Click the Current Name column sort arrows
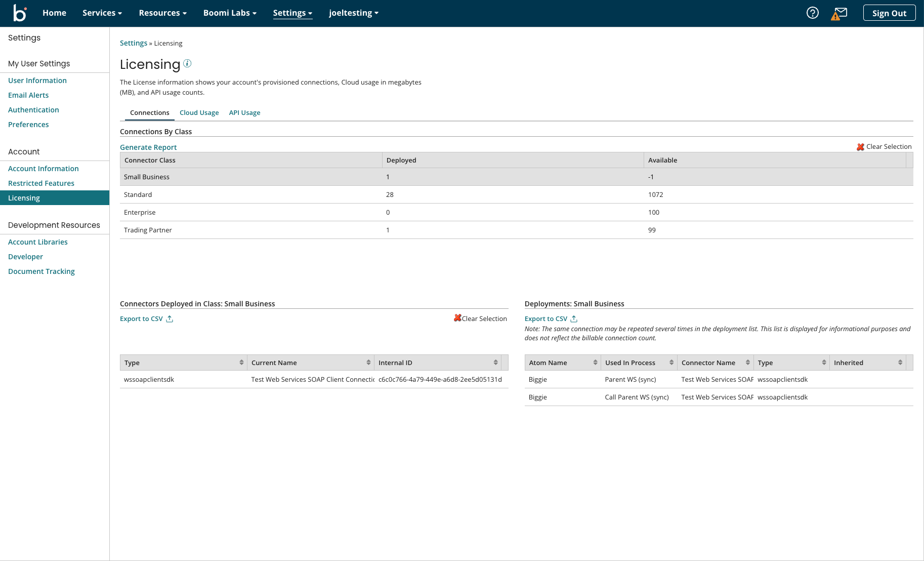The height and width of the screenshot is (561, 924). pyautogui.click(x=368, y=363)
